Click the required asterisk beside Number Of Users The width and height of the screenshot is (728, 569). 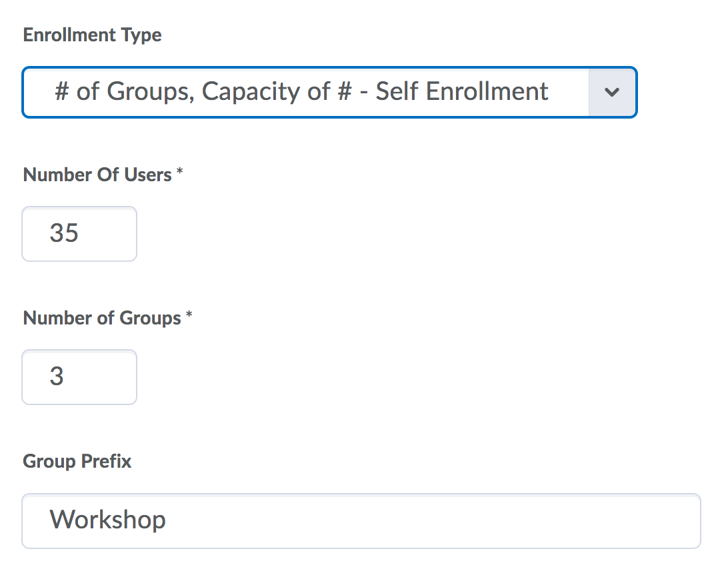179,174
